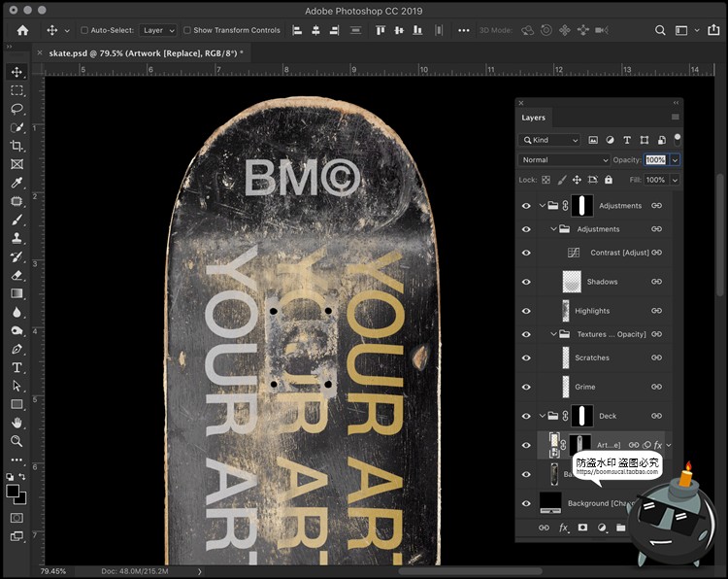Enable Show Transform Controls checkbox
This screenshot has width=728, height=579.
187,30
